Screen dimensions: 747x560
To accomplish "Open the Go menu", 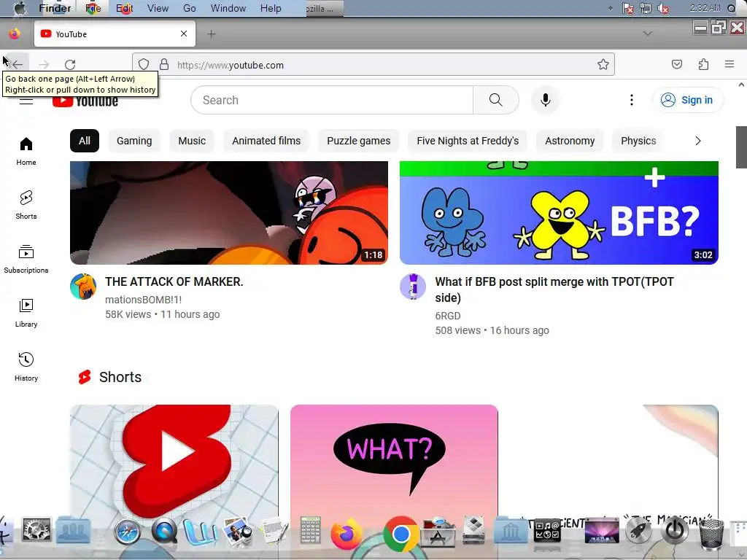I will (x=189, y=8).
